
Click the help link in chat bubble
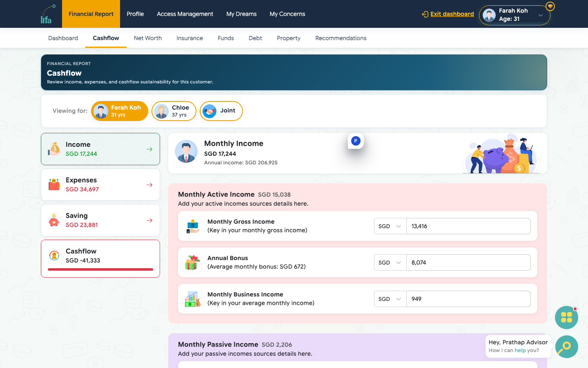tap(520, 350)
